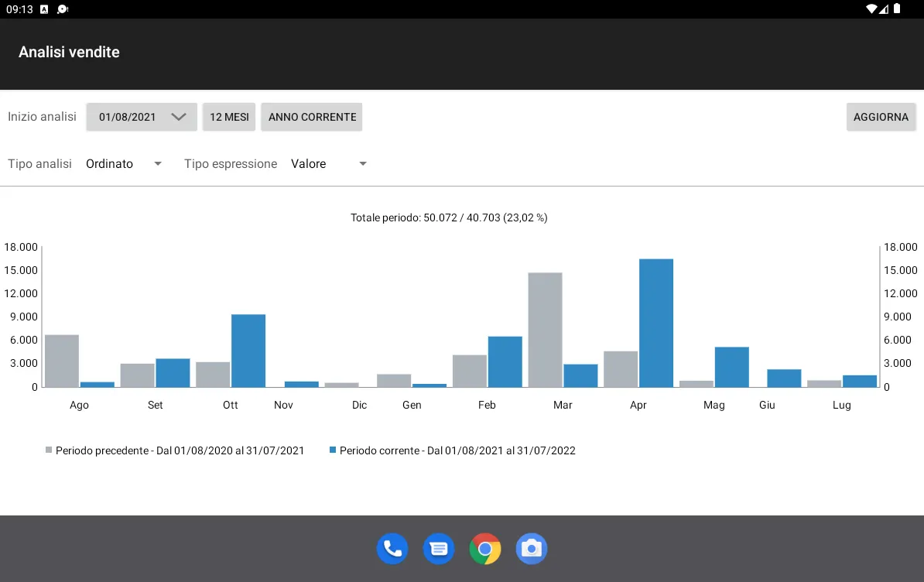
Task: Click the blue legend square for Periodo corrente
Action: coord(333,450)
